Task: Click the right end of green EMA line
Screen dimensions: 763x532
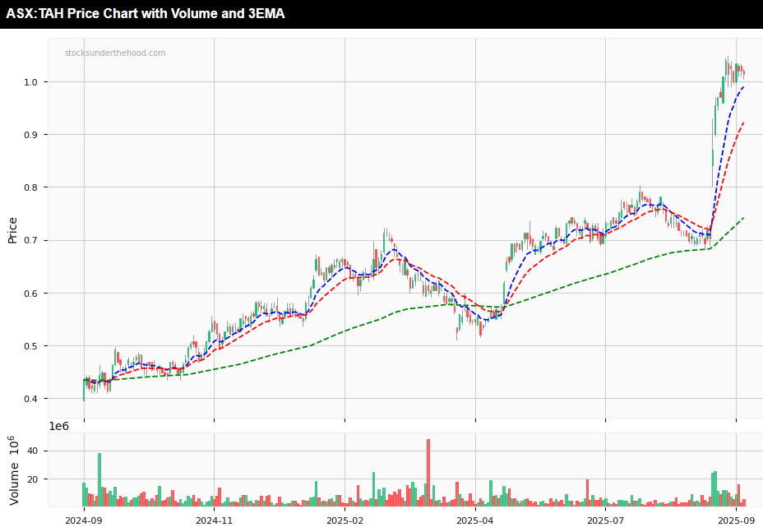Action: [x=743, y=218]
